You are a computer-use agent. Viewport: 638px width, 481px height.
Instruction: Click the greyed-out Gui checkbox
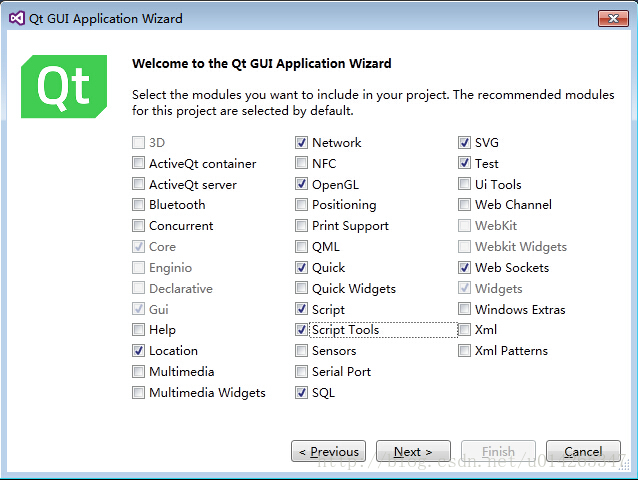pos(138,309)
